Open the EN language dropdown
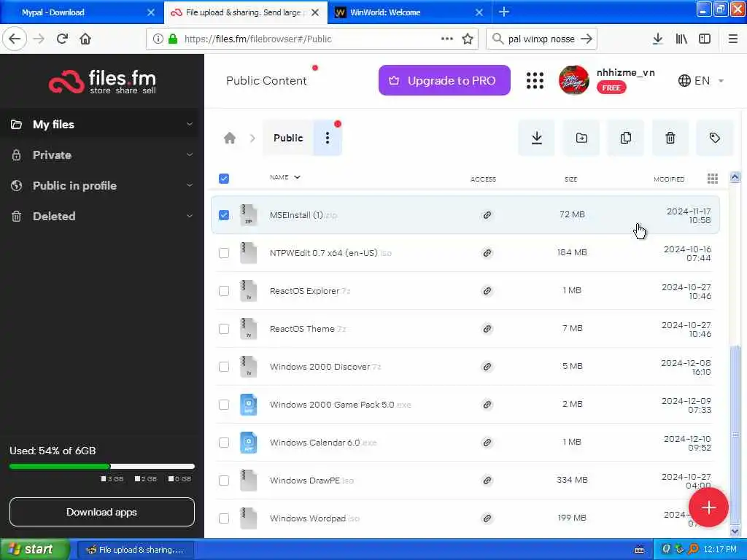This screenshot has width=747, height=560. click(x=701, y=80)
